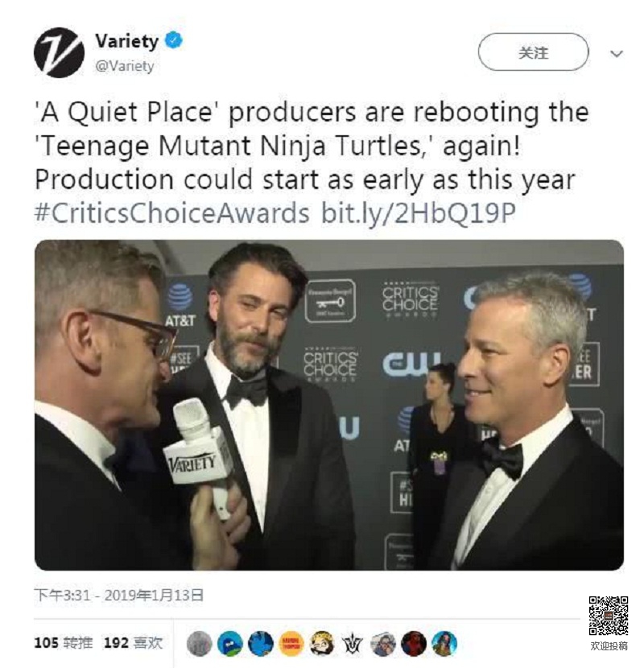Click the #CriticsChoiceAwards hashtag
This screenshot has height=668, width=644.
point(172,213)
